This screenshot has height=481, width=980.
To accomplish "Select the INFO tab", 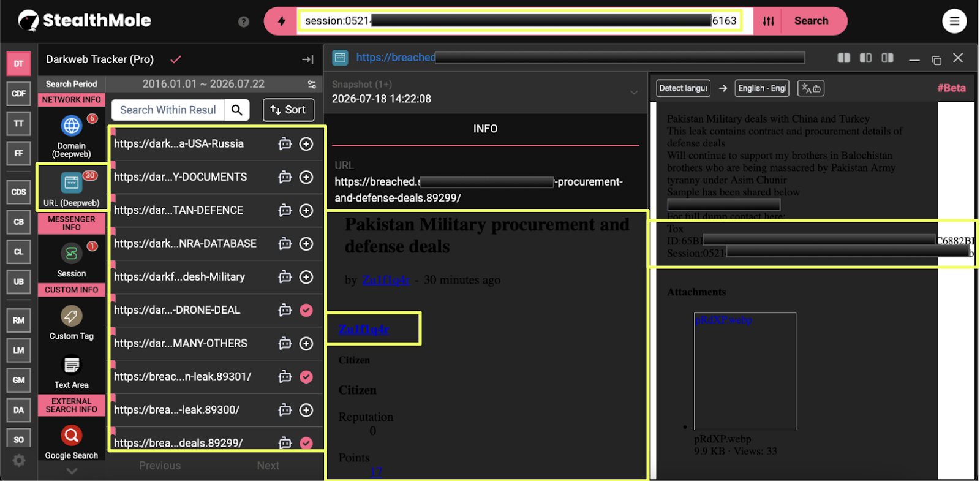I will [485, 129].
